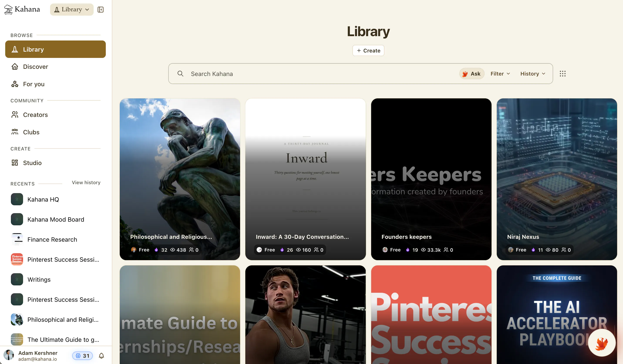
Task: Open the For you section
Action: click(x=55, y=84)
